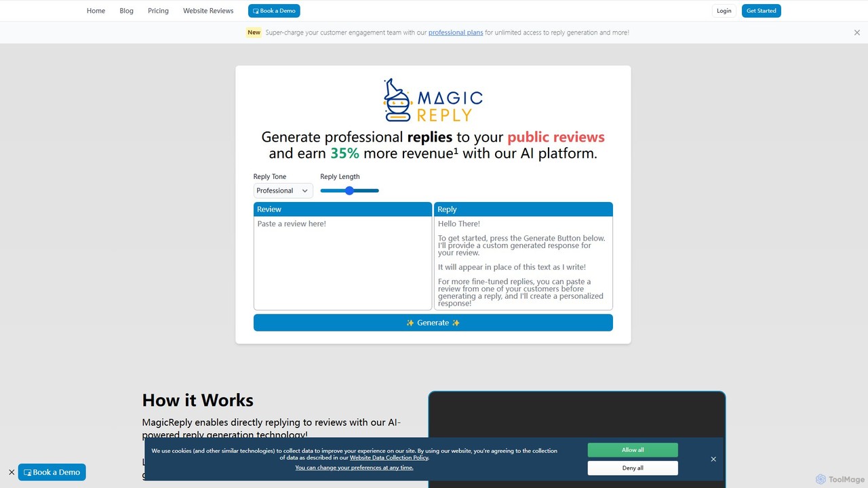Click the New badge in banner
Viewport: 868px width, 488px height.
254,33
